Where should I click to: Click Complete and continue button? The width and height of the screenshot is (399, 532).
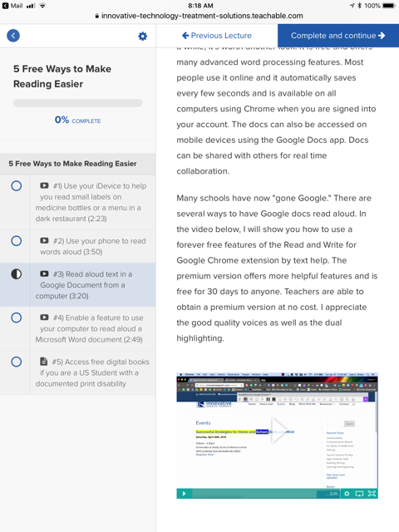tap(338, 36)
